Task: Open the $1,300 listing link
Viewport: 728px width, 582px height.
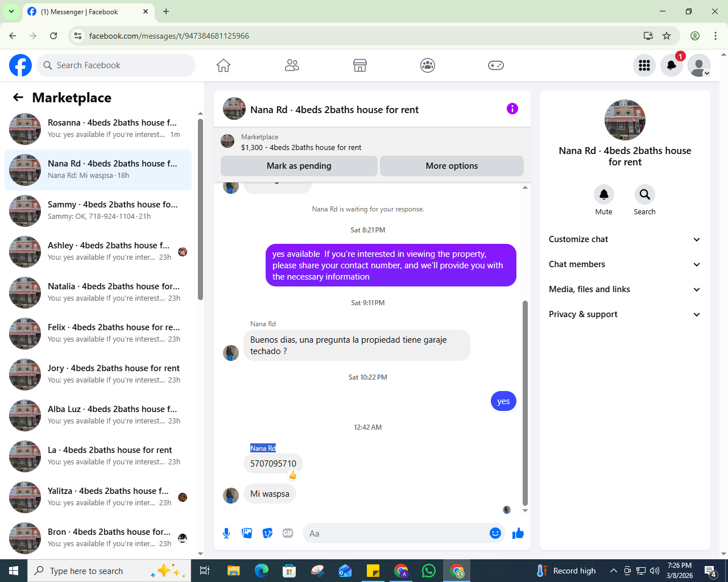Action: point(301,147)
